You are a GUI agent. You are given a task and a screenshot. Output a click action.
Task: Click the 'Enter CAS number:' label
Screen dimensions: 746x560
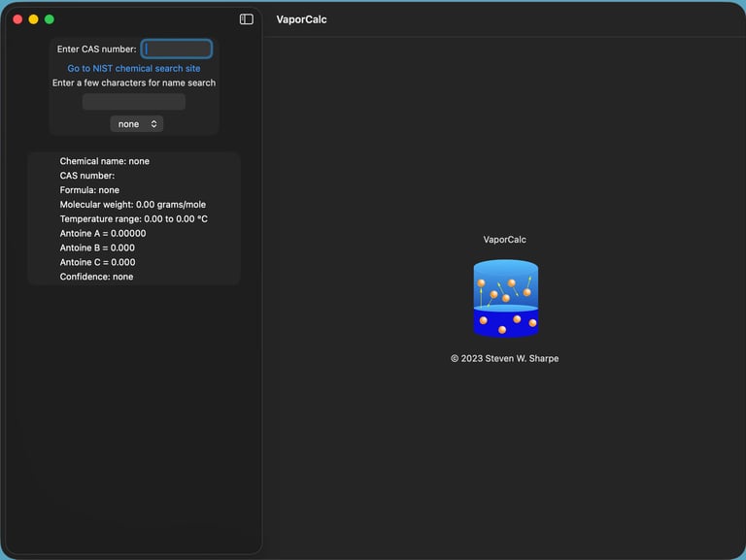coord(96,49)
